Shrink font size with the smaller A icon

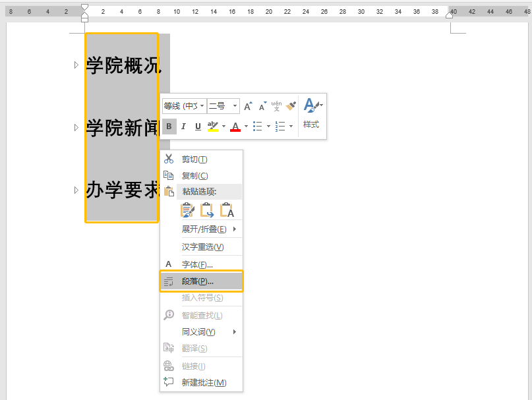[x=262, y=106]
